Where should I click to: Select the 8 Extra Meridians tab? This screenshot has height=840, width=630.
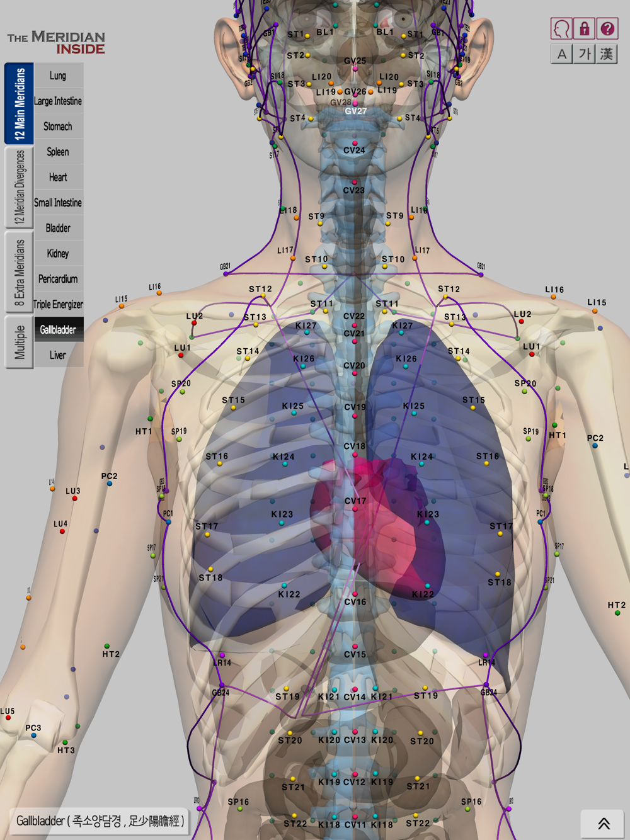19,272
